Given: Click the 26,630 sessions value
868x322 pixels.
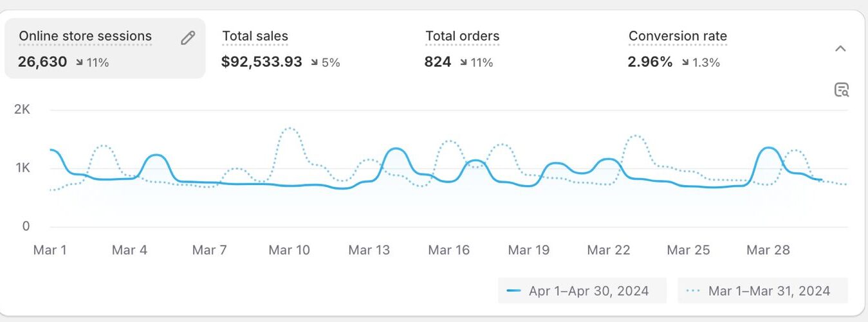Looking at the screenshot, I should click(42, 62).
